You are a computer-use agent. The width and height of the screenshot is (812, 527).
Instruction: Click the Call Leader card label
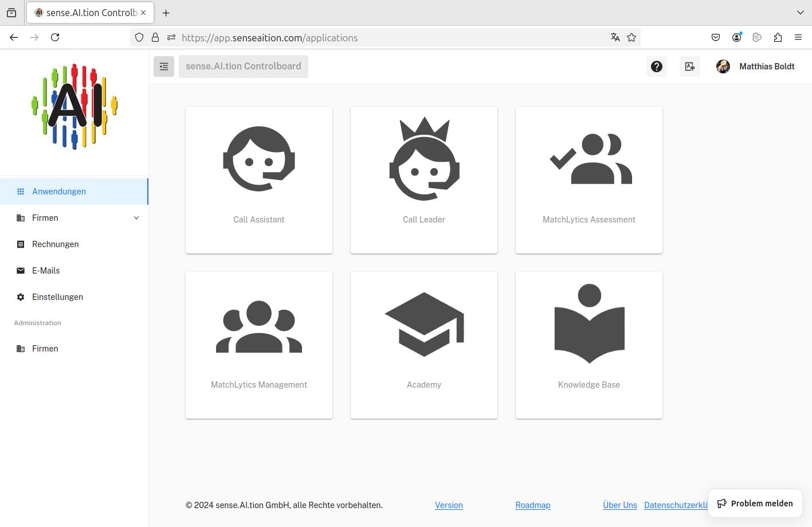click(x=424, y=220)
